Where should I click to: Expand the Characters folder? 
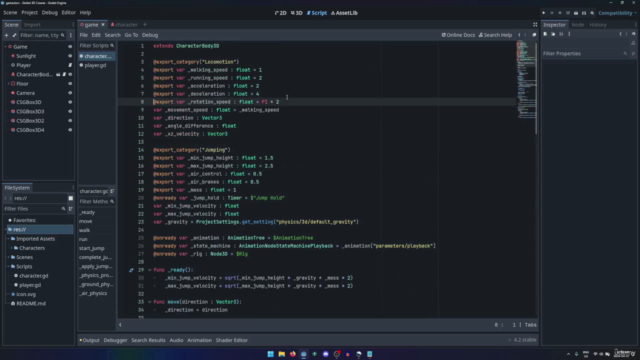point(12,248)
